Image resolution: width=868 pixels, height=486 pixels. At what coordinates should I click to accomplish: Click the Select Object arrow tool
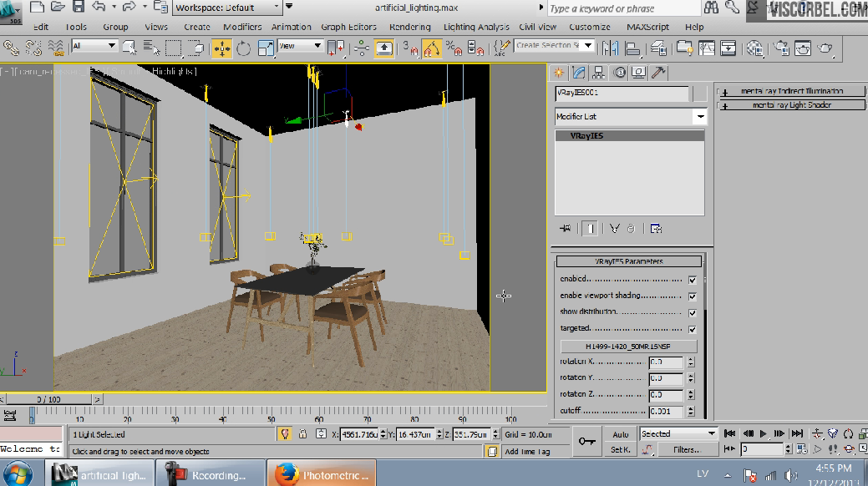129,48
